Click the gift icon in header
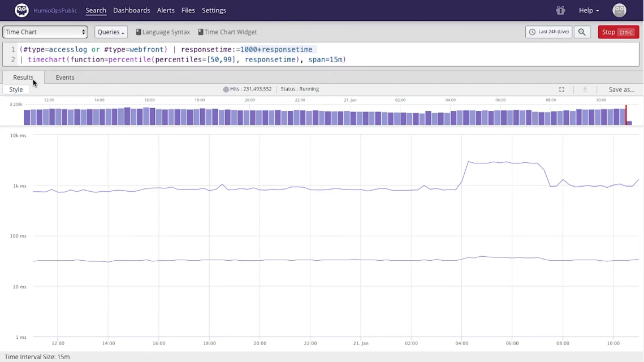The image size is (644, 362). point(561,10)
